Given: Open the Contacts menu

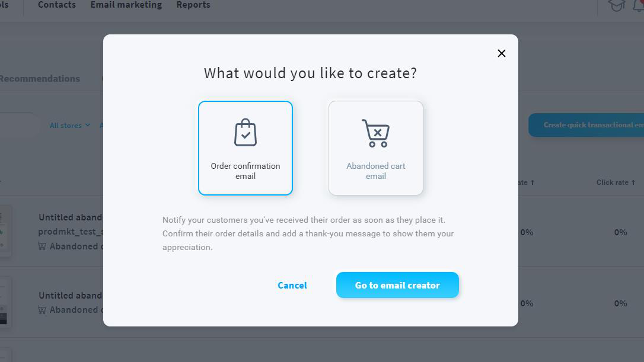Looking at the screenshot, I should pyautogui.click(x=57, y=5).
